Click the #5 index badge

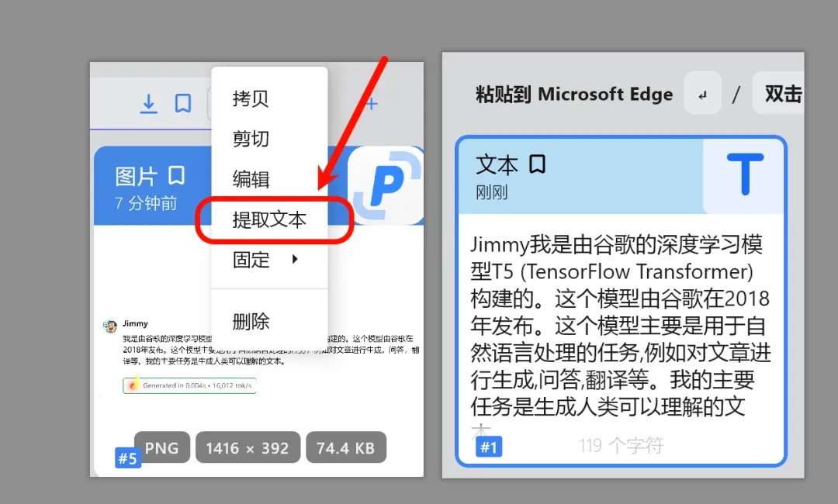pos(128,458)
